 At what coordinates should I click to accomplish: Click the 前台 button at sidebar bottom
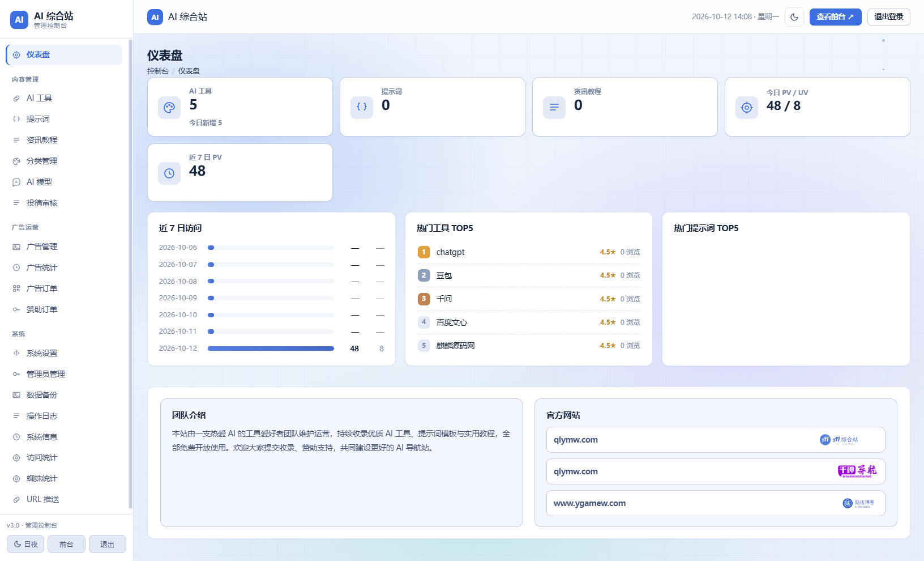[66, 544]
